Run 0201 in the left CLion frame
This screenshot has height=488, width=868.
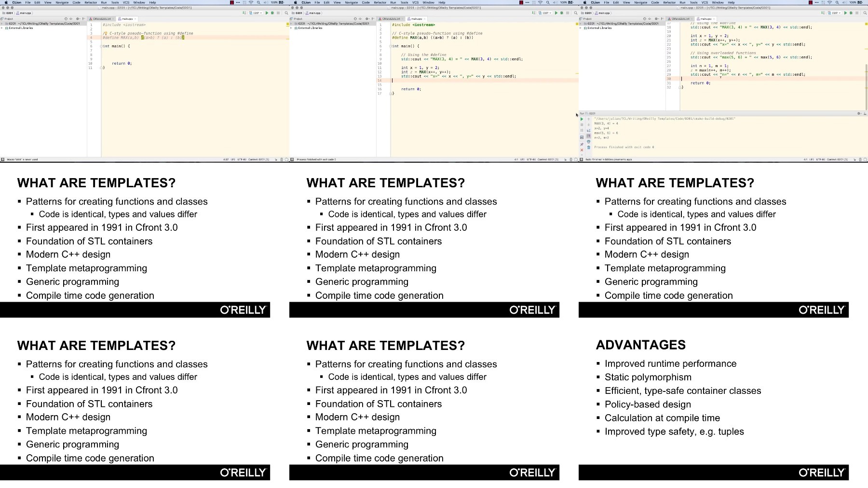click(x=267, y=13)
